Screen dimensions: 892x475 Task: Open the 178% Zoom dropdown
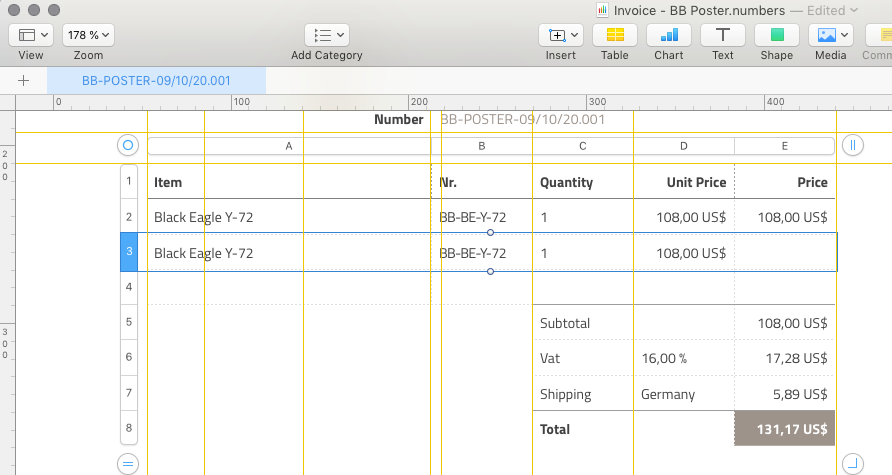point(88,35)
